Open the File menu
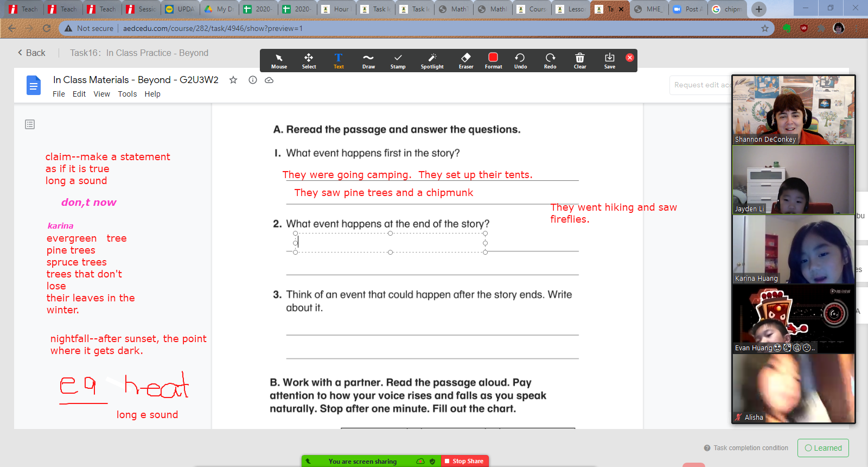The width and height of the screenshot is (868, 467). (59, 94)
